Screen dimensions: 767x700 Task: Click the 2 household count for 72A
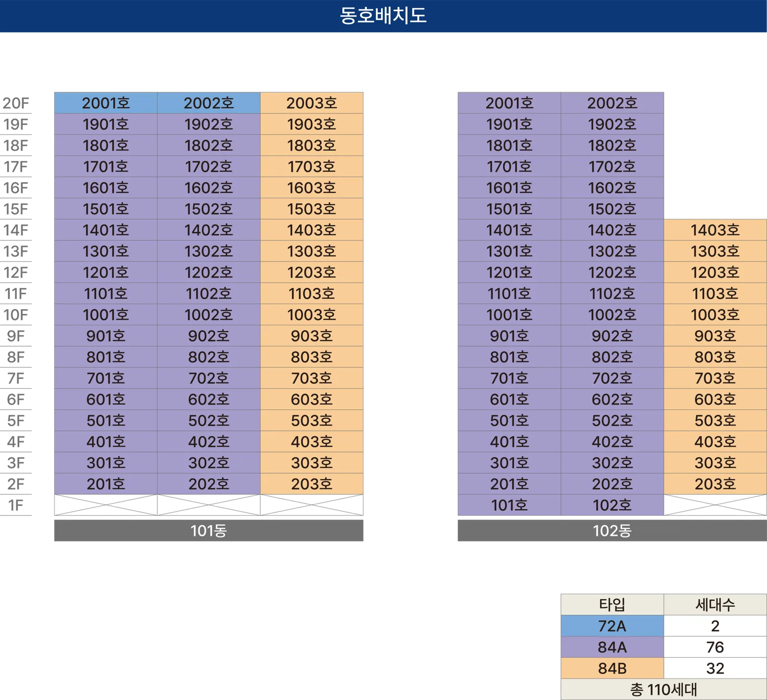715,626
